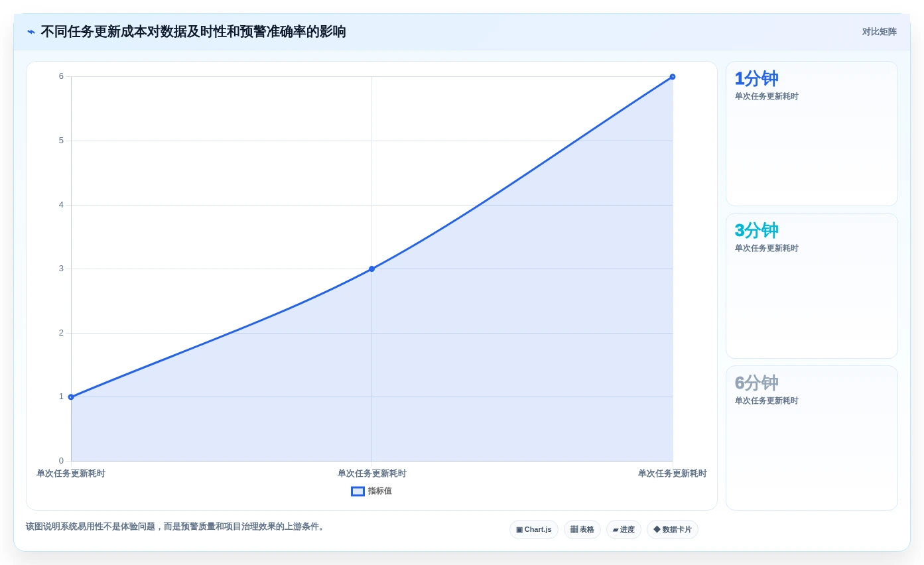
Task: Click the data point at value 1
Action: point(71,397)
